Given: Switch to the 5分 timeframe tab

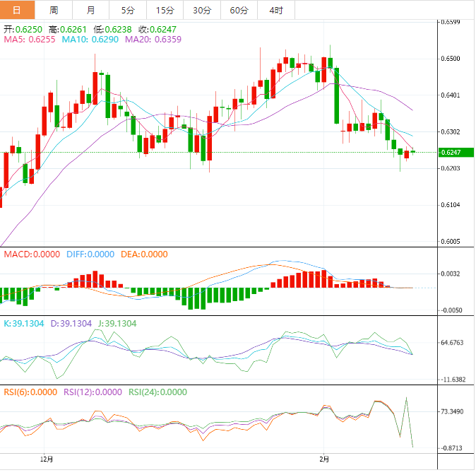Looking at the screenshot, I should click(128, 11).
